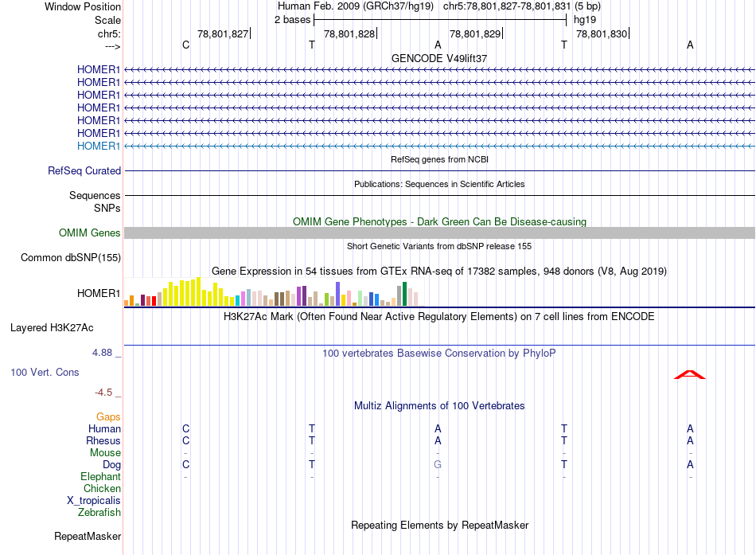Image resolution: width=756 pixels, height=555 pixels.
Task: Click the tall blue-violet bar in GTEx chart
Action: (x=338, y=294)
